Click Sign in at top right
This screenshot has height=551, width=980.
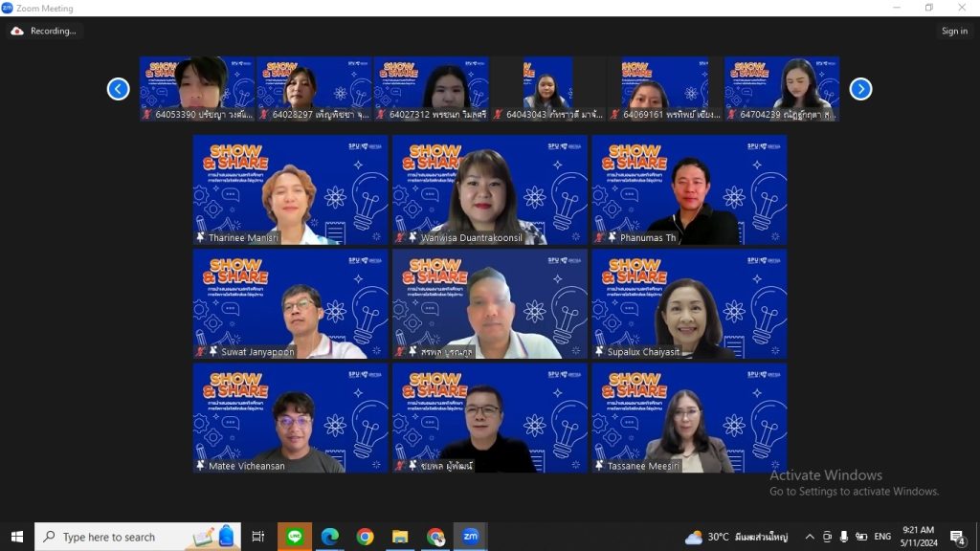(x=954, y=31)
